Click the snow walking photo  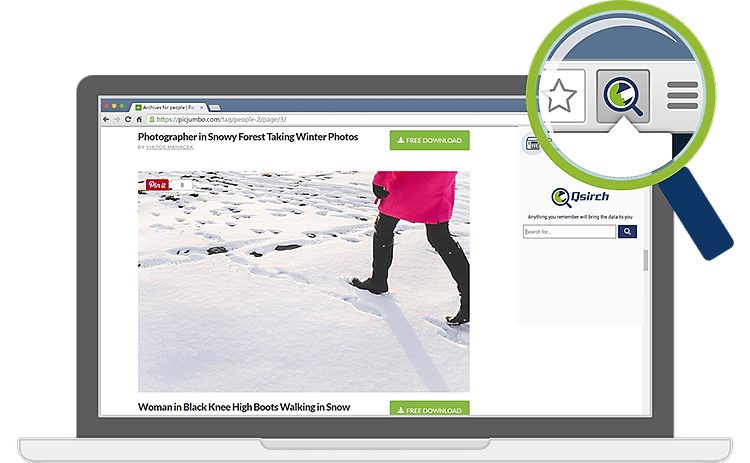click(304, 282)
